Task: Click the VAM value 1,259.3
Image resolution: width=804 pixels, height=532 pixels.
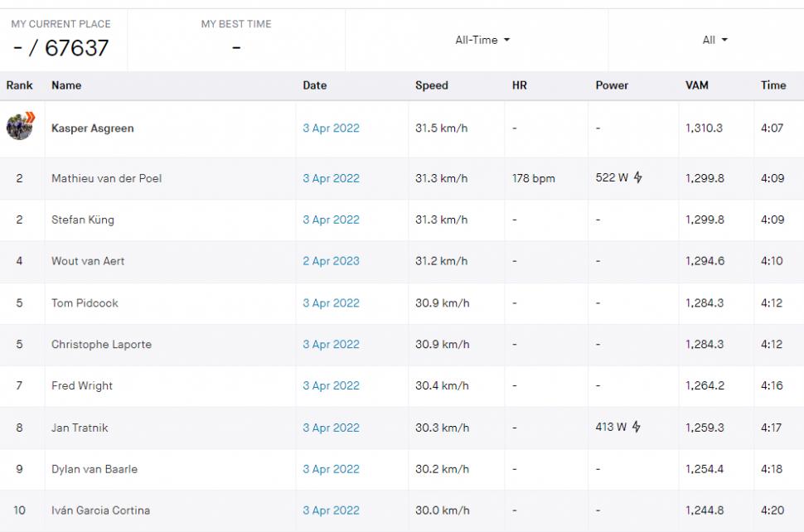Action: (x=705, y=428)
